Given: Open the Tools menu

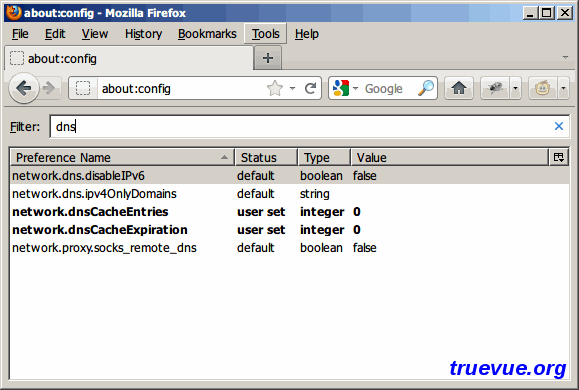Looking at the screenshot, I should (265, 34).
